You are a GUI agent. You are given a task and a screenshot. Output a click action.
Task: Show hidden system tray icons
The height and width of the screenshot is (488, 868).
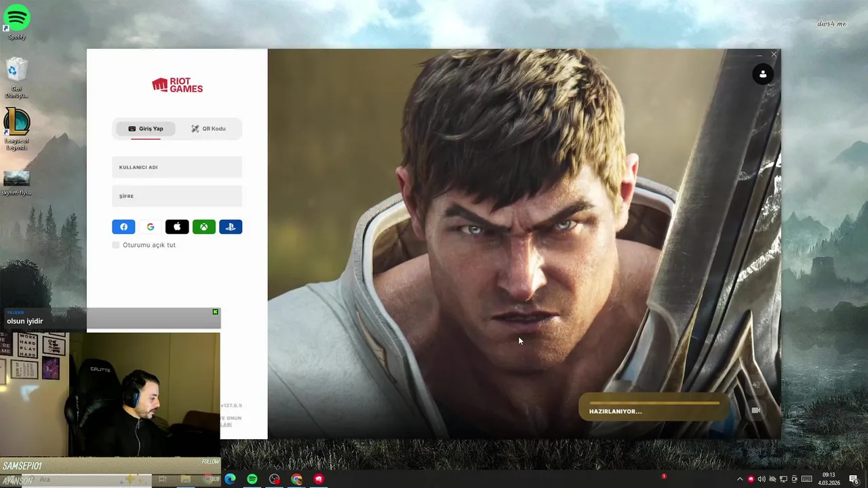click(x=740, y=479)
